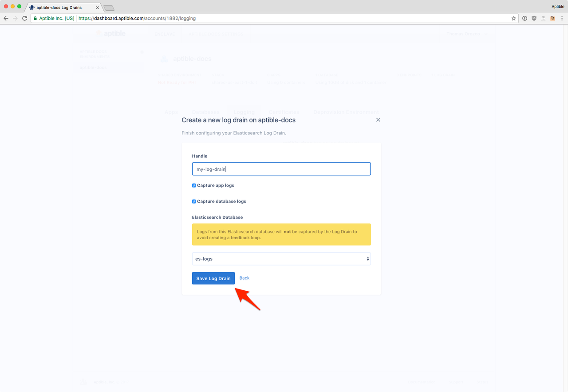Click the dashboard.aptible.com address bar URL

click(x=137, y=19)
